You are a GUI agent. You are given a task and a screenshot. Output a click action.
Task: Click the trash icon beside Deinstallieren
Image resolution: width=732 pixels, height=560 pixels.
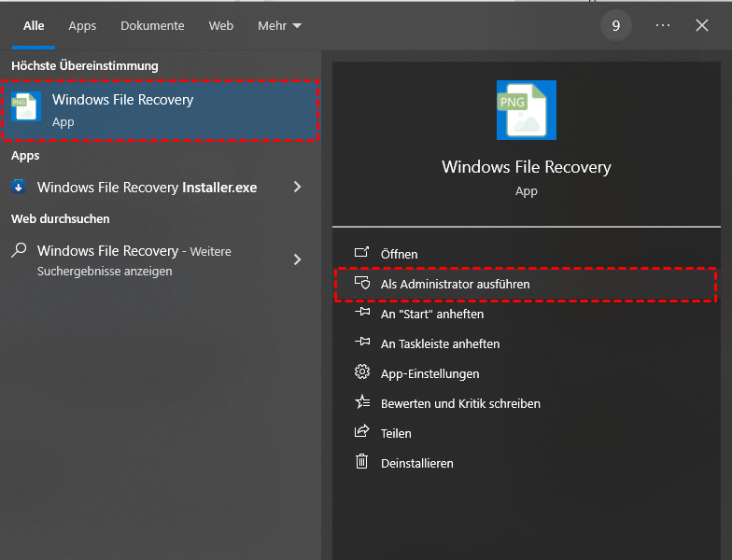click(362, 461)
